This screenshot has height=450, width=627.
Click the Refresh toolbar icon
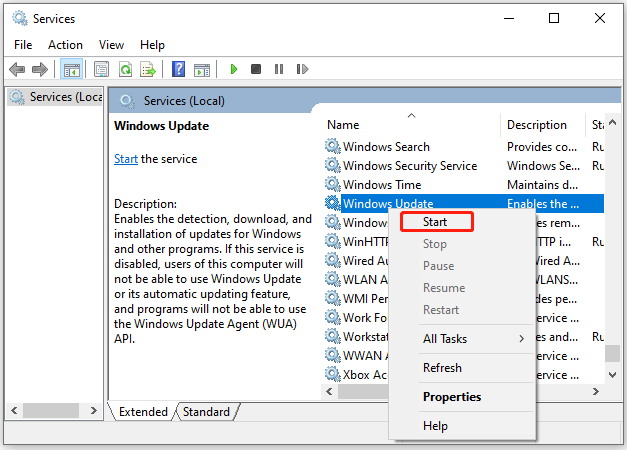(125, 70)
